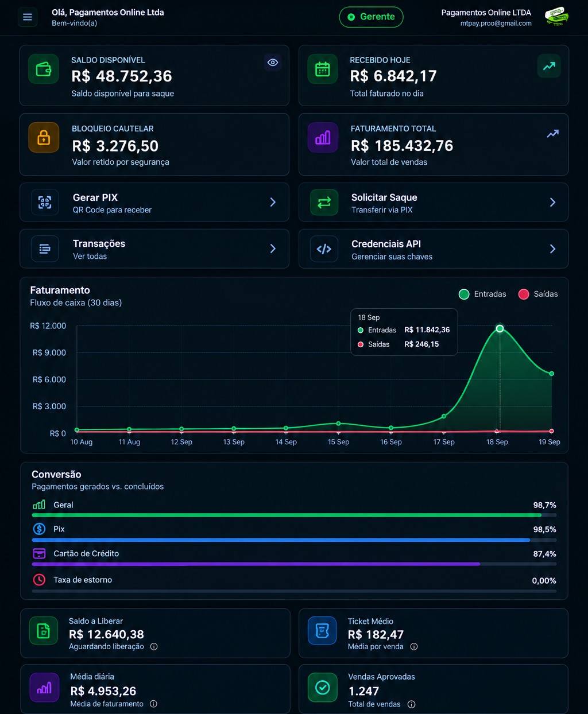Click the purple bar chart icon in Faturamento Total
The height and width of the screenshot is (714, 588).
point(323,138)
